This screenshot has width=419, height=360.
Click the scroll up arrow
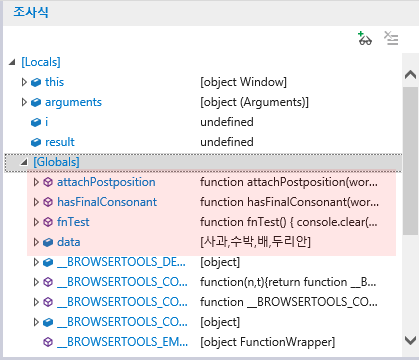click(410, 75)
